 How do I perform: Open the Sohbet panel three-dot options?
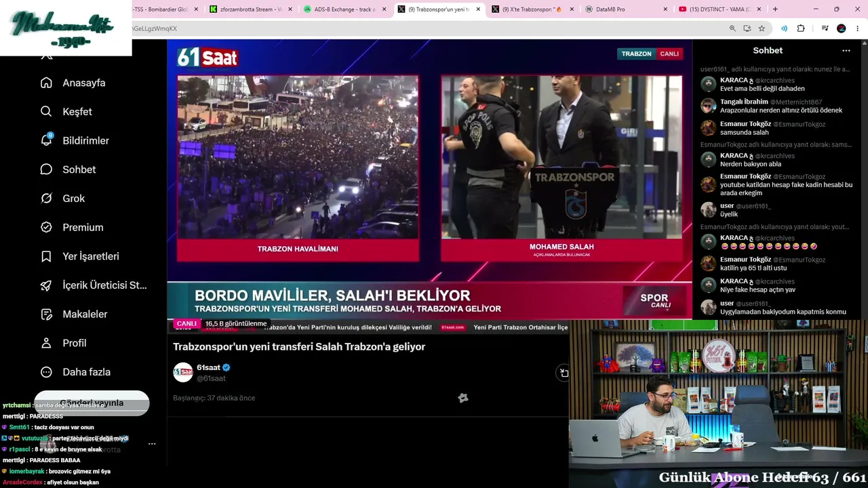(846, 51)
